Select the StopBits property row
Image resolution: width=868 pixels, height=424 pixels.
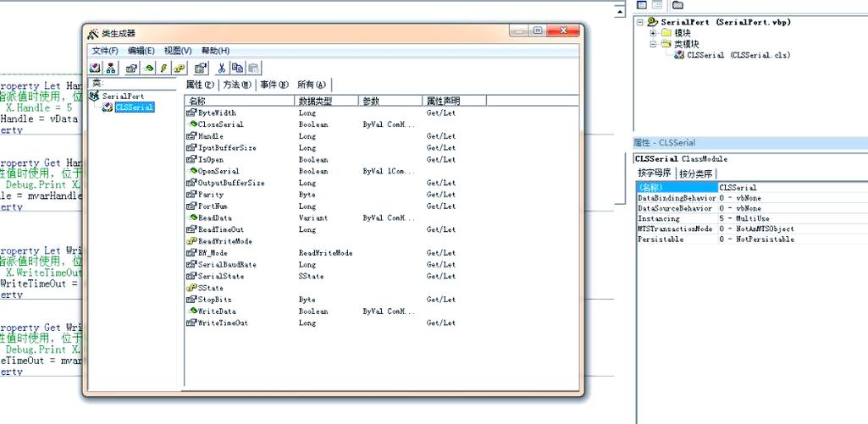click(x=381, y=300)
